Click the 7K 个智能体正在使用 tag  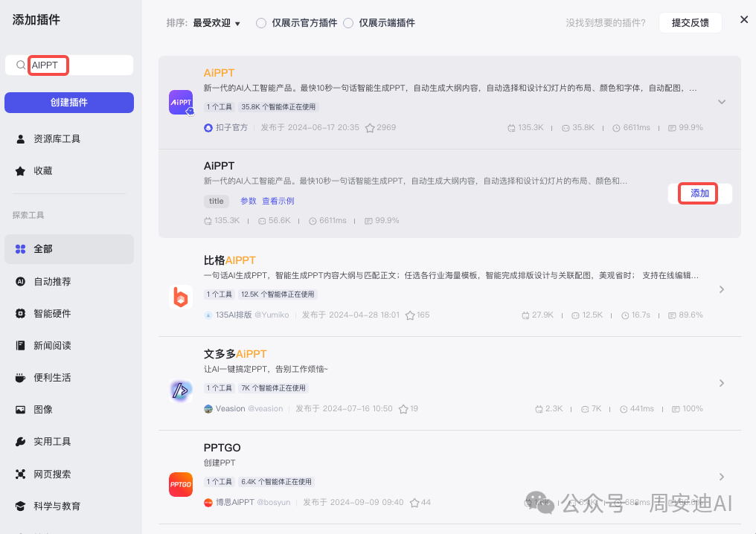pos(273,388)
